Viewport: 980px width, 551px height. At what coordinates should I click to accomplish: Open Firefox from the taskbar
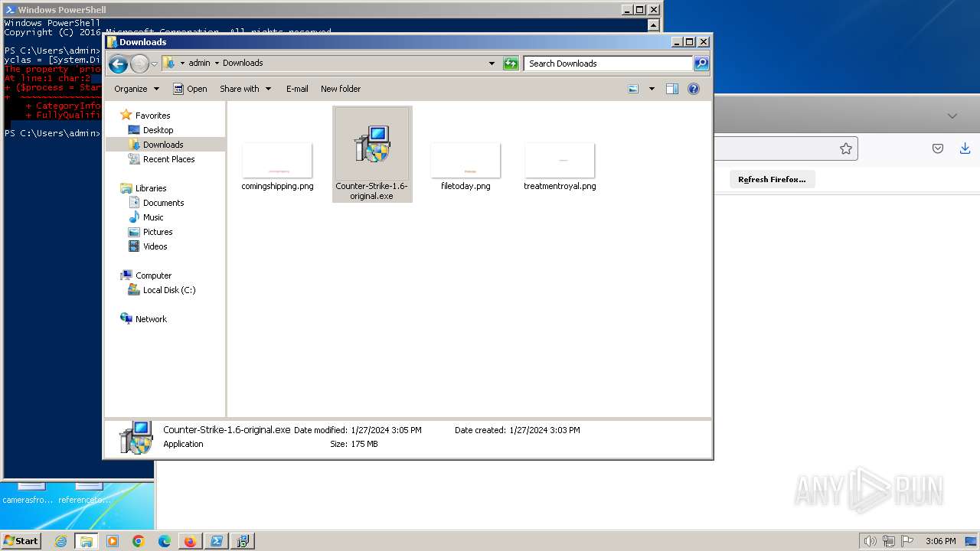click(x=190, y=541)
